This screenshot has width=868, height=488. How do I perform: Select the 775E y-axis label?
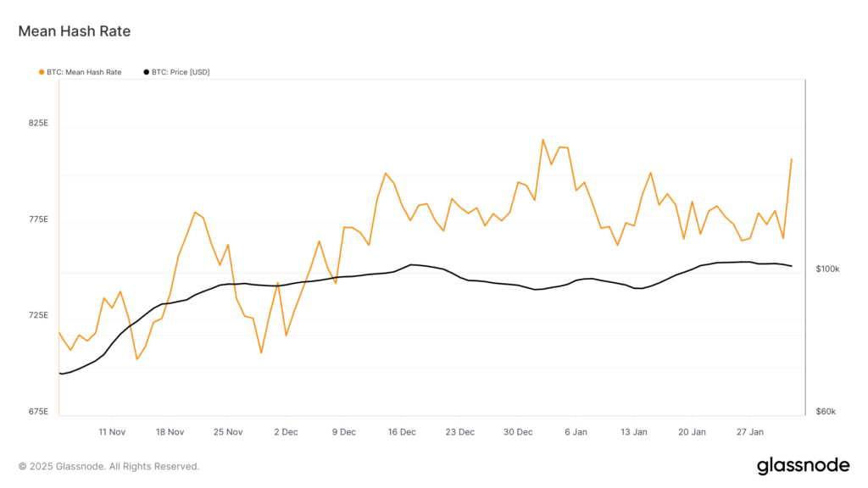point(38,220)
